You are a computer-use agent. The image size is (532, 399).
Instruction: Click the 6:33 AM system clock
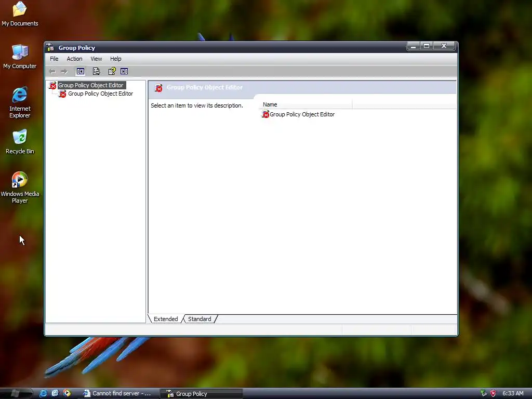pos(513,393)
